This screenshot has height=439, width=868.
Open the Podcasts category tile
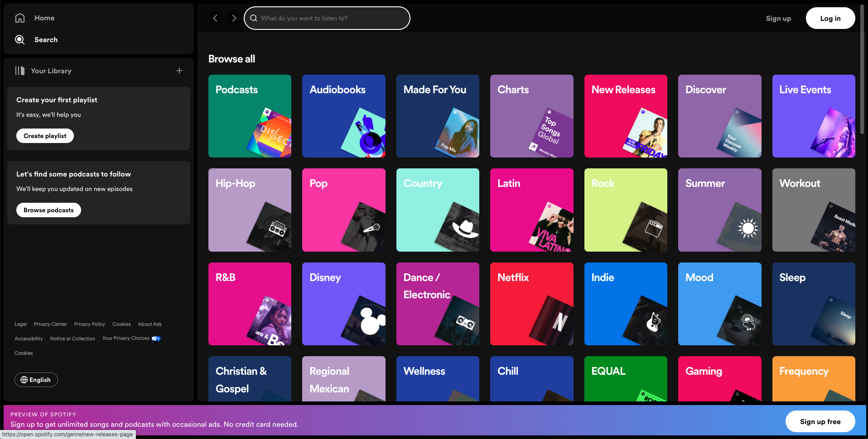tap(250, 116)
